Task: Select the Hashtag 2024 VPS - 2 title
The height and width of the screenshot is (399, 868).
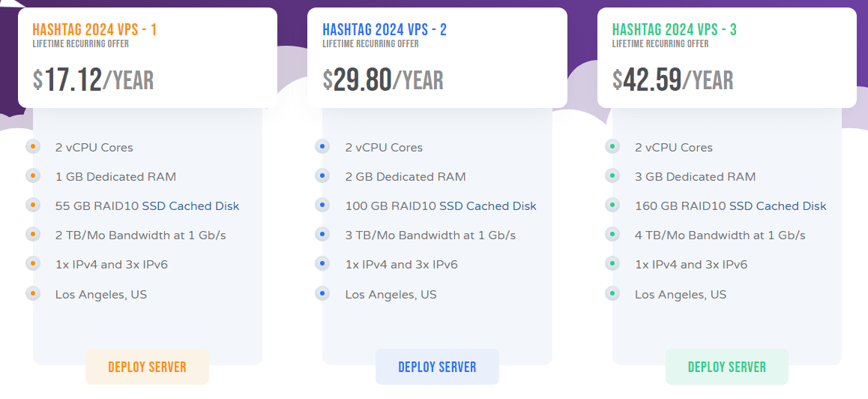Action: click(385, 30)
